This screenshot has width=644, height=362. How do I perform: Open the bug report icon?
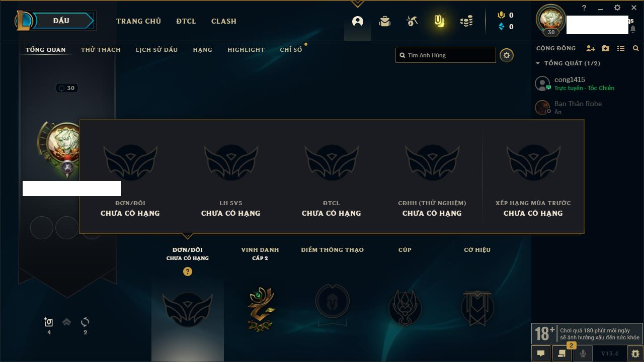(635, 353)
